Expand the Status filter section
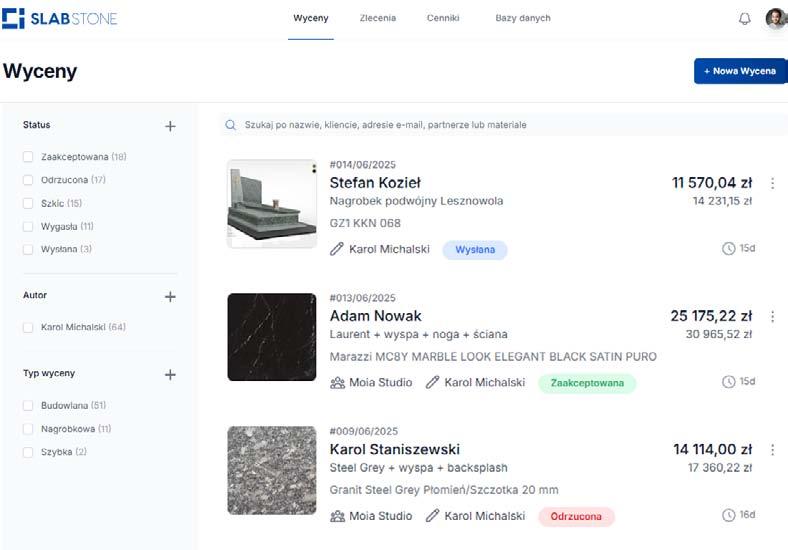 (170, 126)
